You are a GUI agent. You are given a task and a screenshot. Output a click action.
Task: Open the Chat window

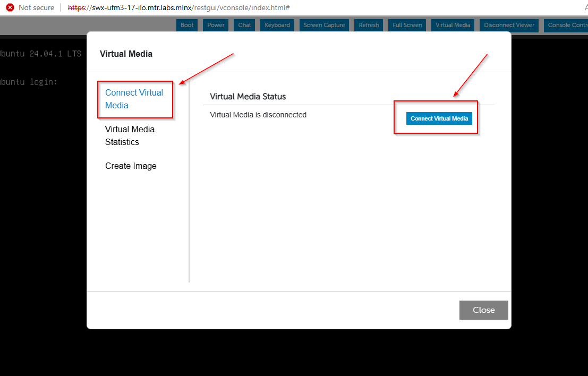(244, 25)
